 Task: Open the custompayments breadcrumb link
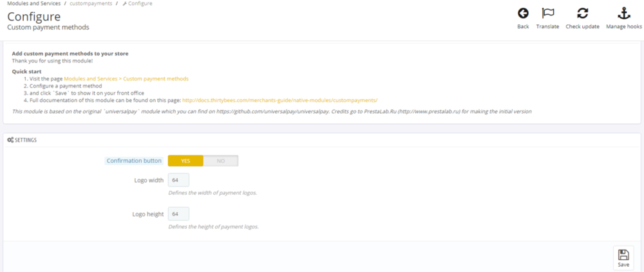(x=90, y=3)
